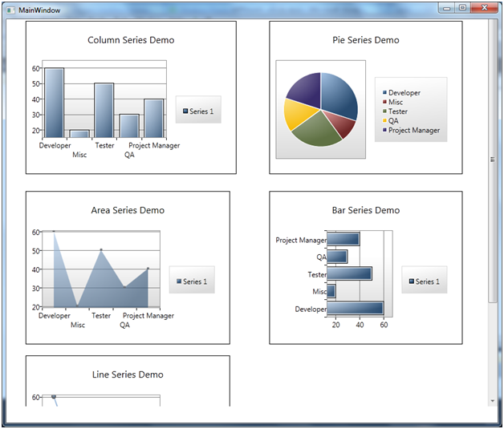Click the QA axis label under Area chart
Image resolution: width=504 pixels, height=429 pixels.
click(124, 325)
